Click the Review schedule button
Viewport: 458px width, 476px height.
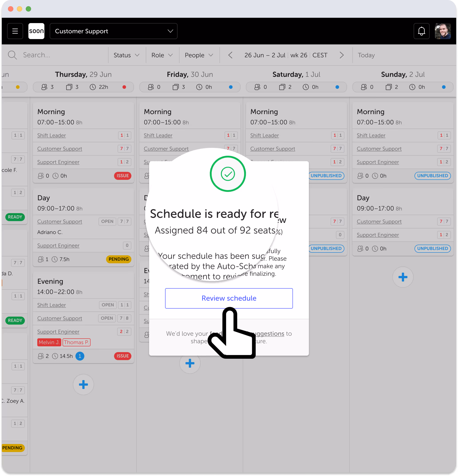(228, 298)
